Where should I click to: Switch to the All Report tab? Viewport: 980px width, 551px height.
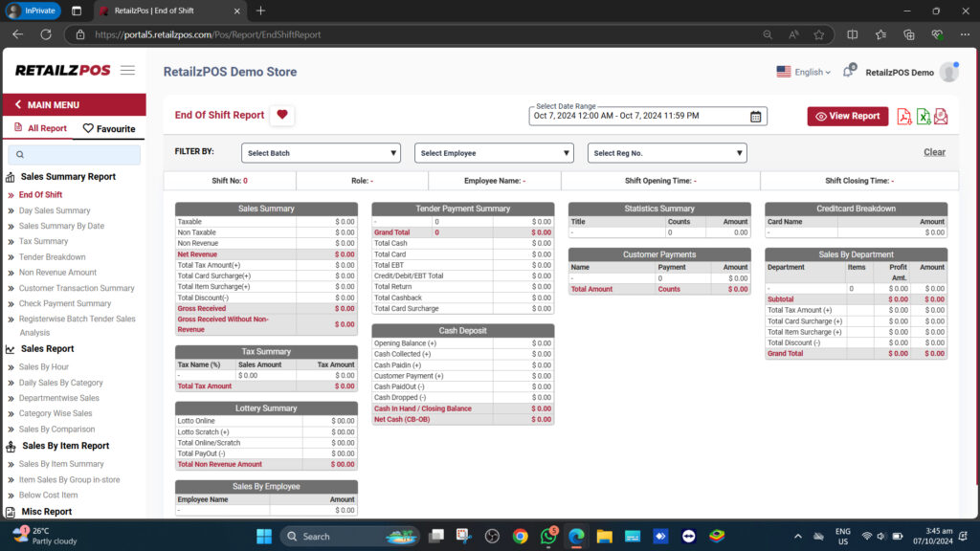40,128
